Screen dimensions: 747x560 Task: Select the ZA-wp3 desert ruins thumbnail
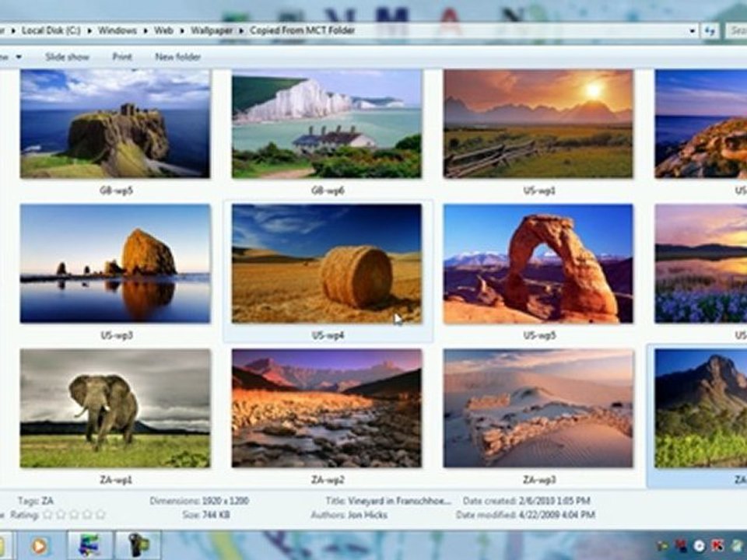538,408
